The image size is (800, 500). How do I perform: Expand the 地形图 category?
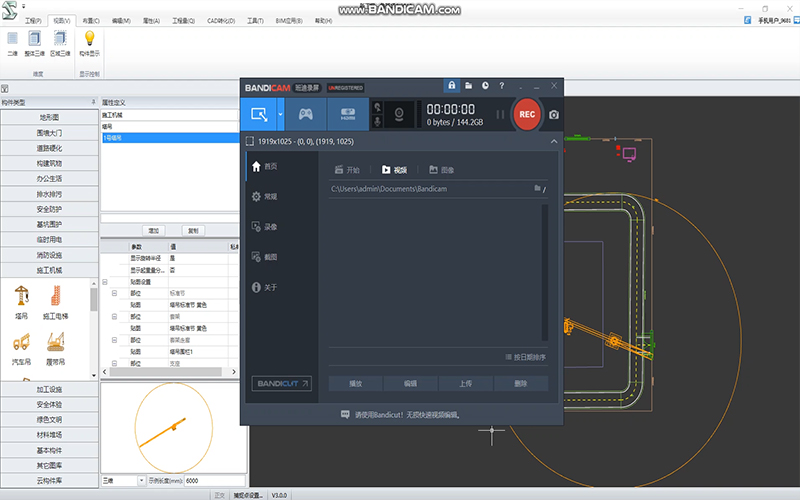49,117
